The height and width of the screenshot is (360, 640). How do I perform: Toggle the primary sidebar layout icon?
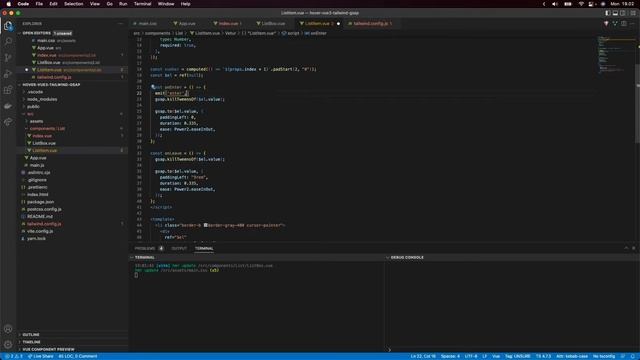pyautogui.click(x=608, y=13)
